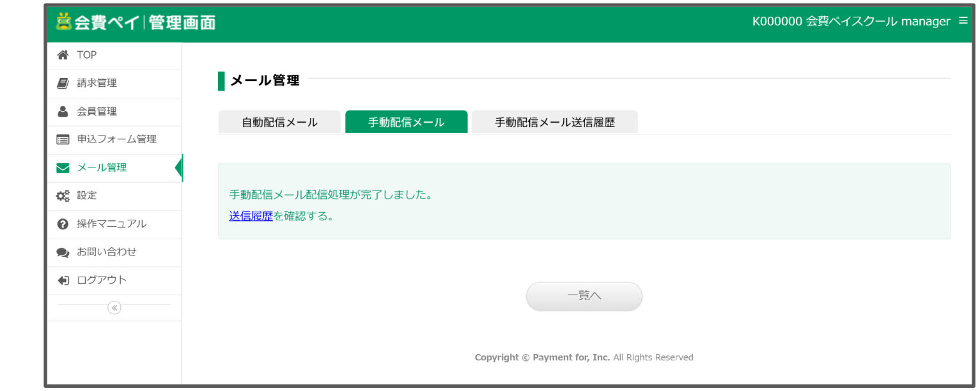Select the メール管理 sidebar item
Image resolution: width=980 pixels, height=391 pixels.
[x=114, y=168]
